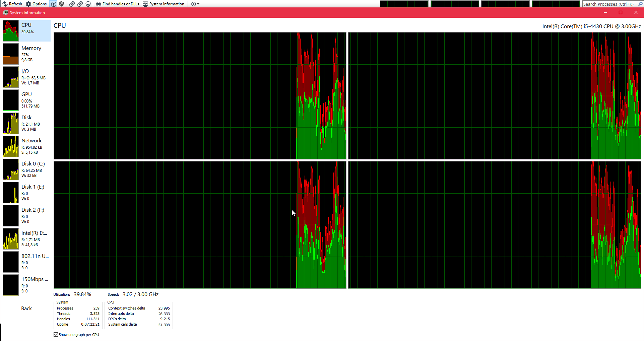Open the Disk 0 (C:) section
The image size is (644, 341).
[x=26, y=169]
